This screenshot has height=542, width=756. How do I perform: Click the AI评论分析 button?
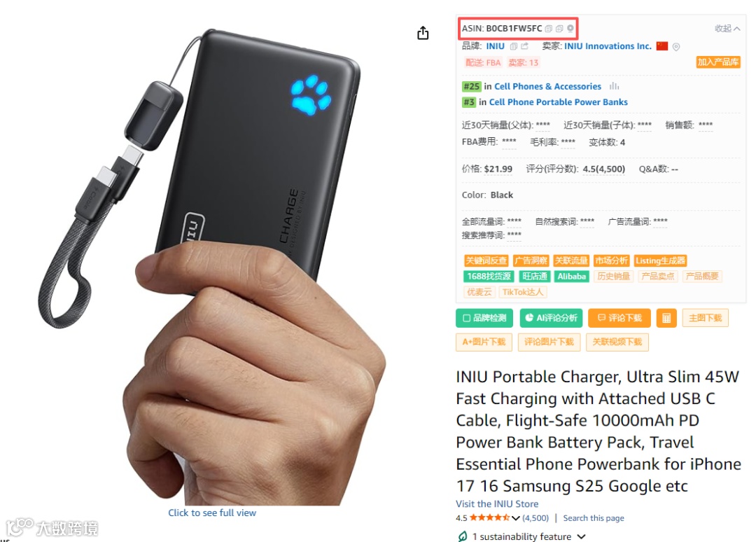(x=551, y=318)
